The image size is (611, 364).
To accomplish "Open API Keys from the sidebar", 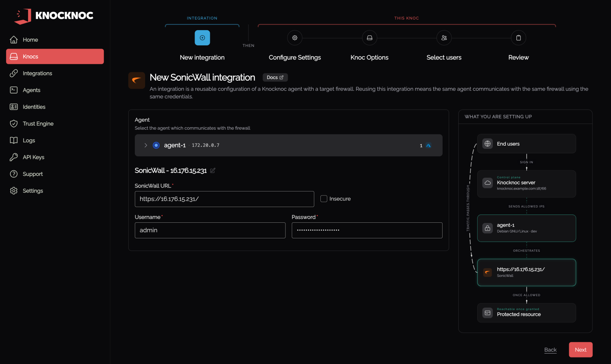I will point(55,157).
